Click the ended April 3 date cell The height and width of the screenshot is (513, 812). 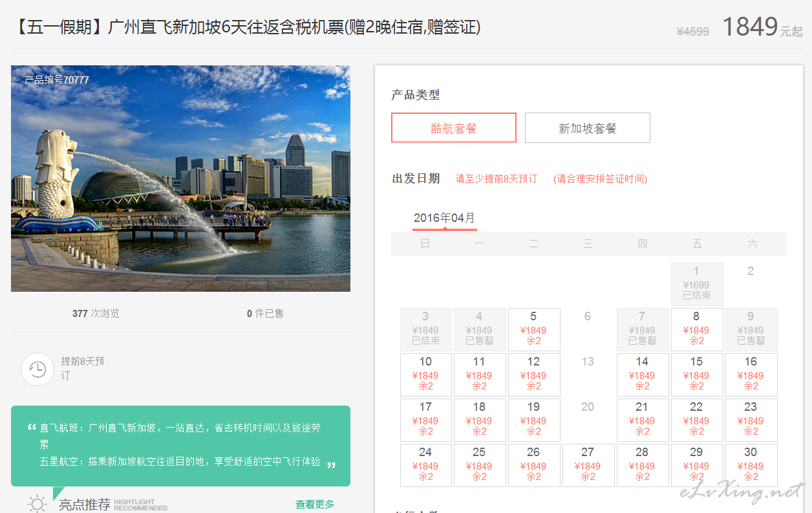(425, 329)
